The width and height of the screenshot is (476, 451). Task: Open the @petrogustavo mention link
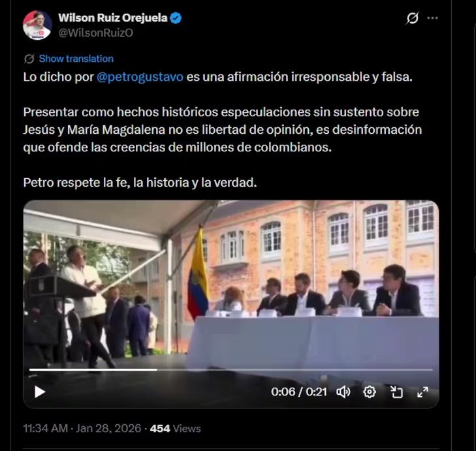(x=140, y=77)
